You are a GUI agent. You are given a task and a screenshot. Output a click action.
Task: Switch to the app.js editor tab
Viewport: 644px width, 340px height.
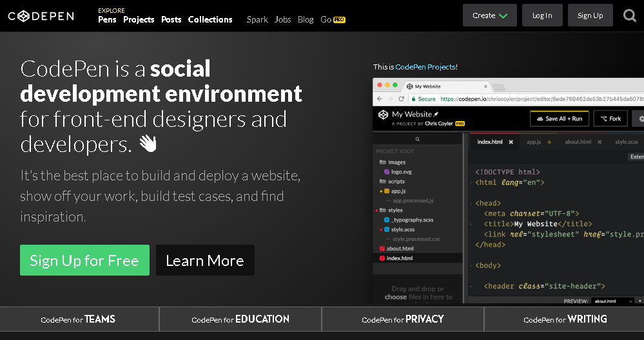[x=534, y=142]
